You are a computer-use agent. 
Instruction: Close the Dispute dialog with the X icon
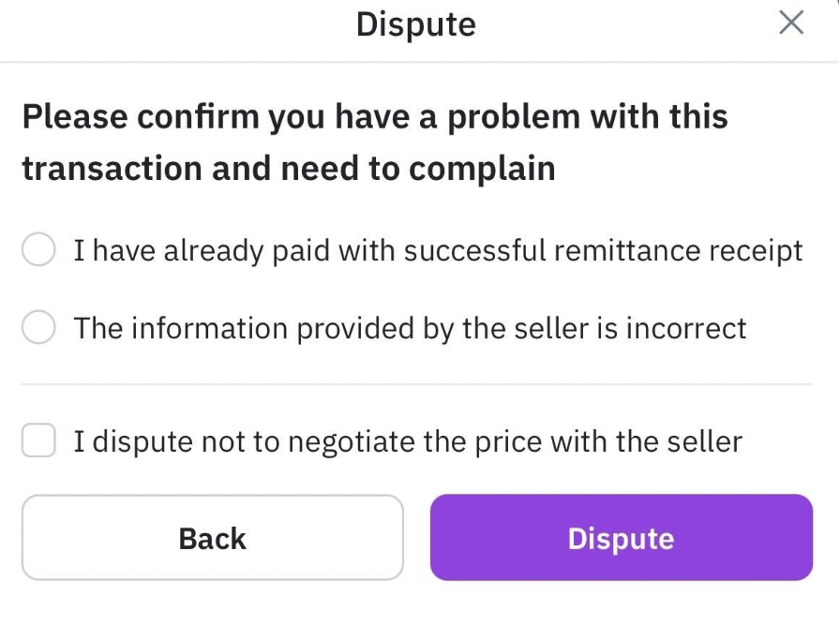point(791,23)
